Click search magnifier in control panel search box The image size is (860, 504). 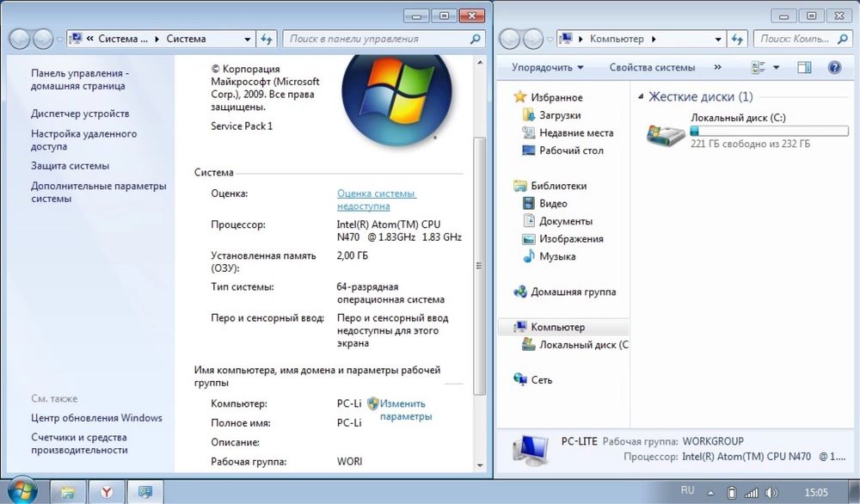475,39
